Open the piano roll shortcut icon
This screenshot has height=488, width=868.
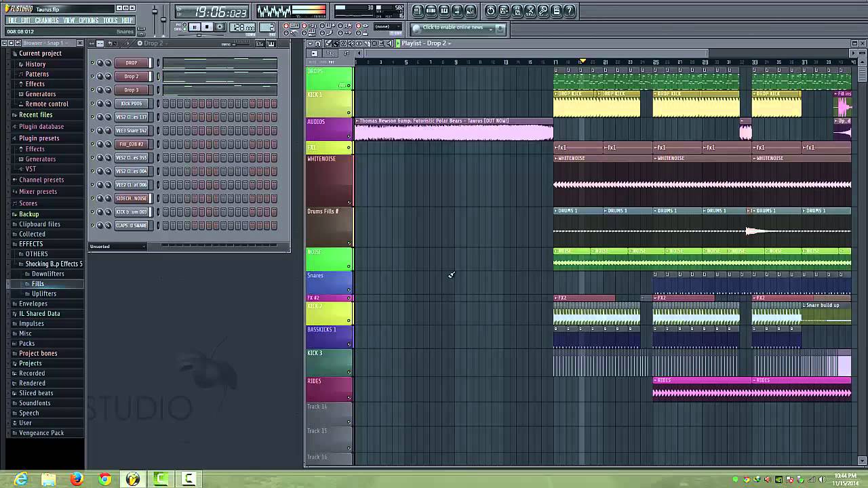444,11
